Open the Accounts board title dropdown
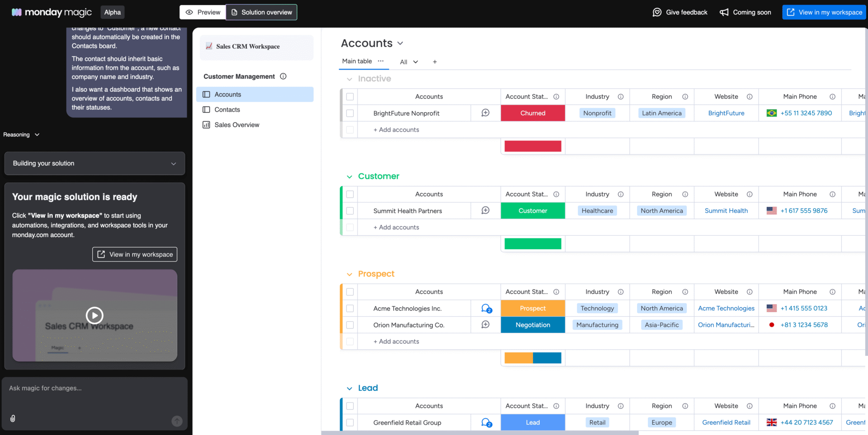Screen dimensions: 868x435 point(400,43)
